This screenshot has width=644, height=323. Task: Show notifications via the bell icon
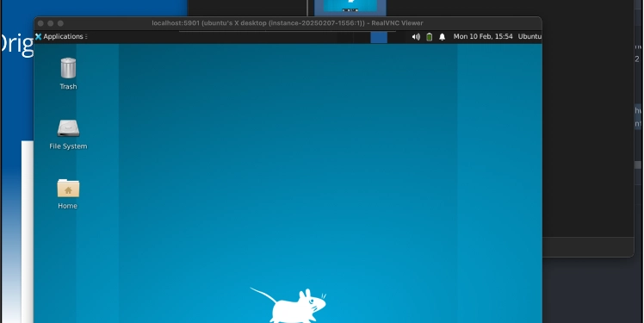click(x=443, y=36)
